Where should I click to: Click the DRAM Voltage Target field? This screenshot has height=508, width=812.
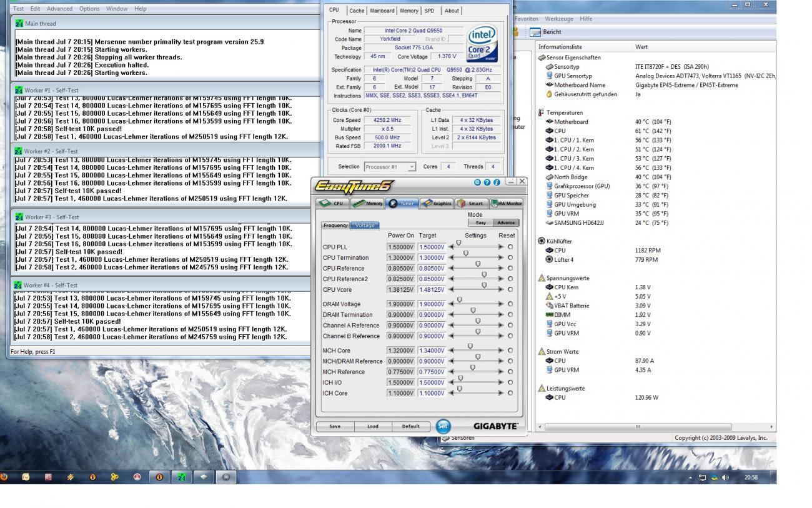[x=432, y=304]
